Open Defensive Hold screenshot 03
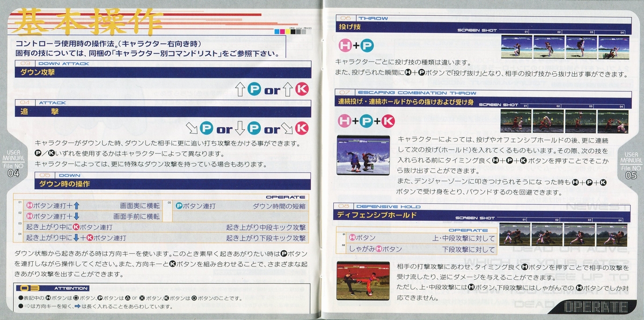 (x=580, y=234)
